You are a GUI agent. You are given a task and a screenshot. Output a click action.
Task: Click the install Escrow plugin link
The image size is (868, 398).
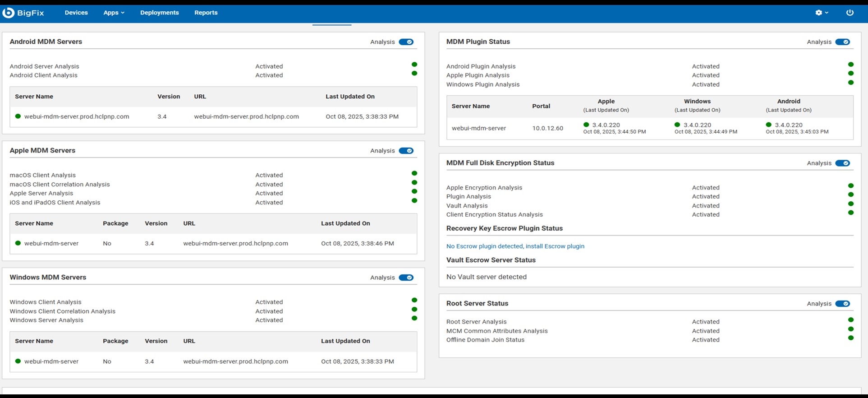pyautogui.click(x=515, y=246)
